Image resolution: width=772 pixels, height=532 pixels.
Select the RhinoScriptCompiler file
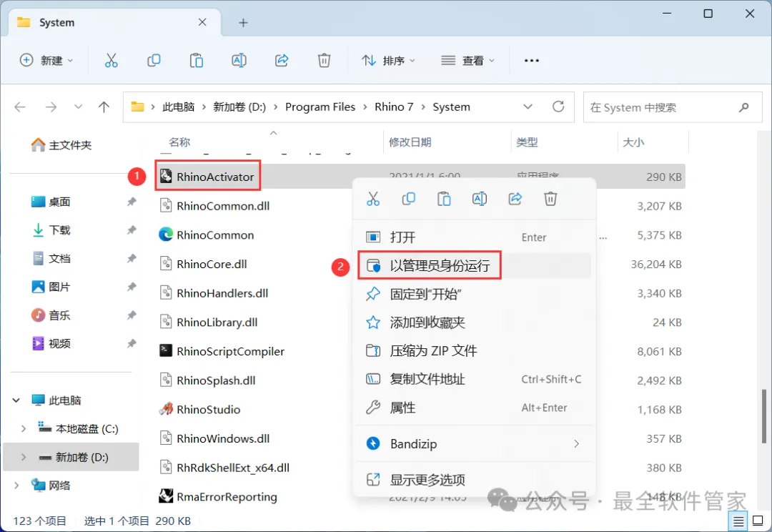[222, 351]
